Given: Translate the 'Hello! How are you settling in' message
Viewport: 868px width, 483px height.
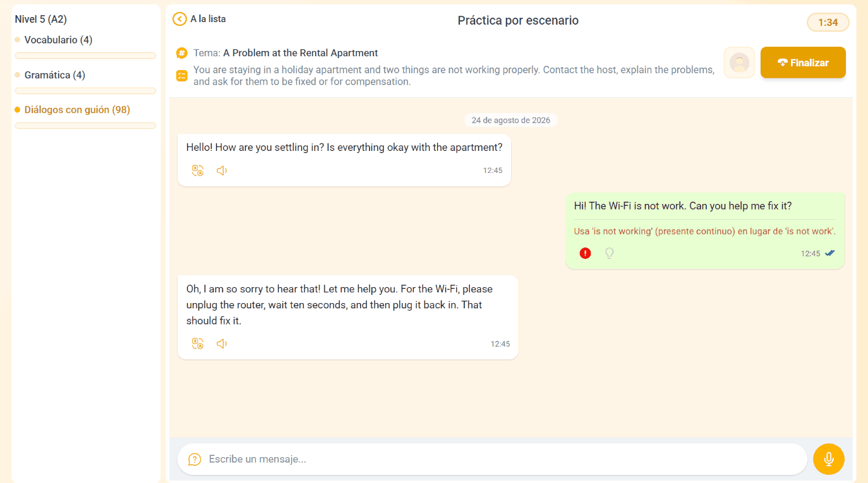Looking at the screenshot, I should point(198,170).
